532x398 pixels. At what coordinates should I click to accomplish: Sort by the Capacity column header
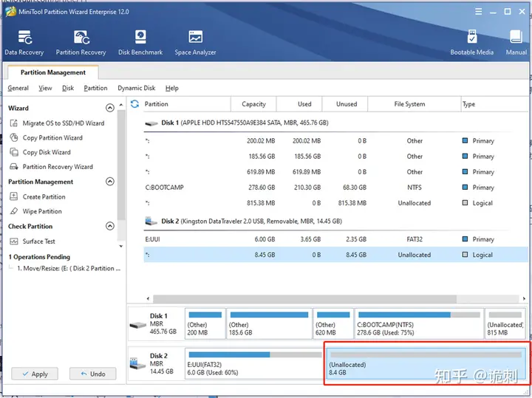253,104
